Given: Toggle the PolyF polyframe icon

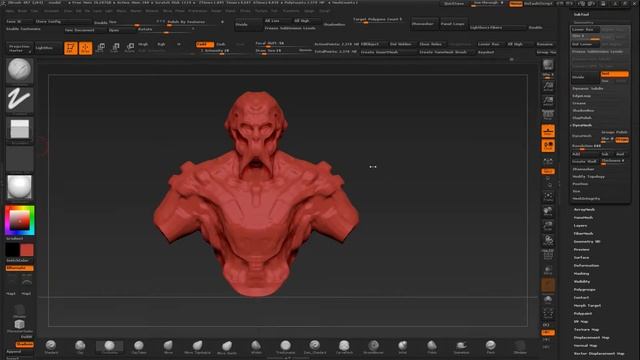Looking at the screenshot, I should (548, 256).
